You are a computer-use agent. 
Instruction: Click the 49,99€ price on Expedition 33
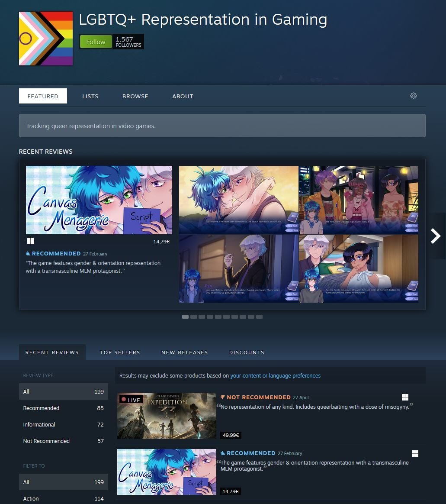[x=231, y=435]
